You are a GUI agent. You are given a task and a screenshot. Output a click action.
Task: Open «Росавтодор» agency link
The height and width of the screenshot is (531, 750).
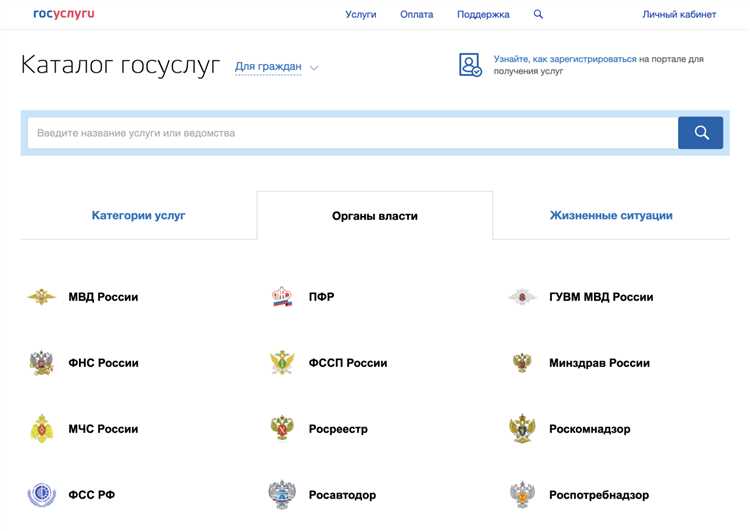click(342, 495)
